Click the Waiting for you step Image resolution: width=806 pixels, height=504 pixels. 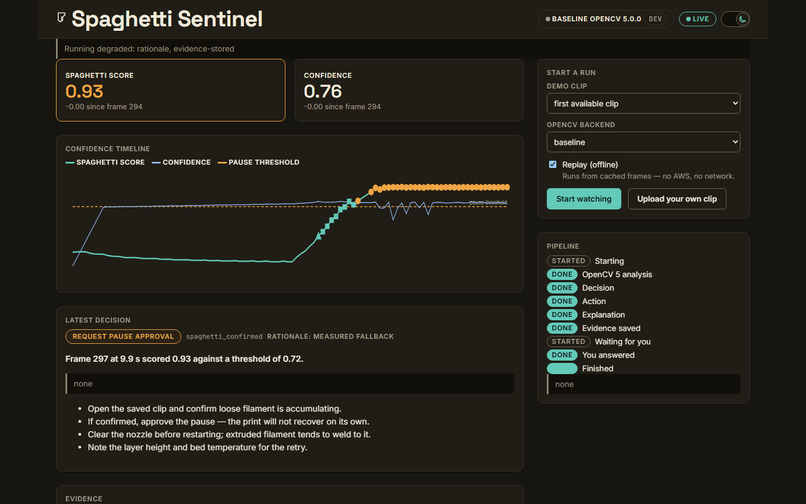pos(622,341)
